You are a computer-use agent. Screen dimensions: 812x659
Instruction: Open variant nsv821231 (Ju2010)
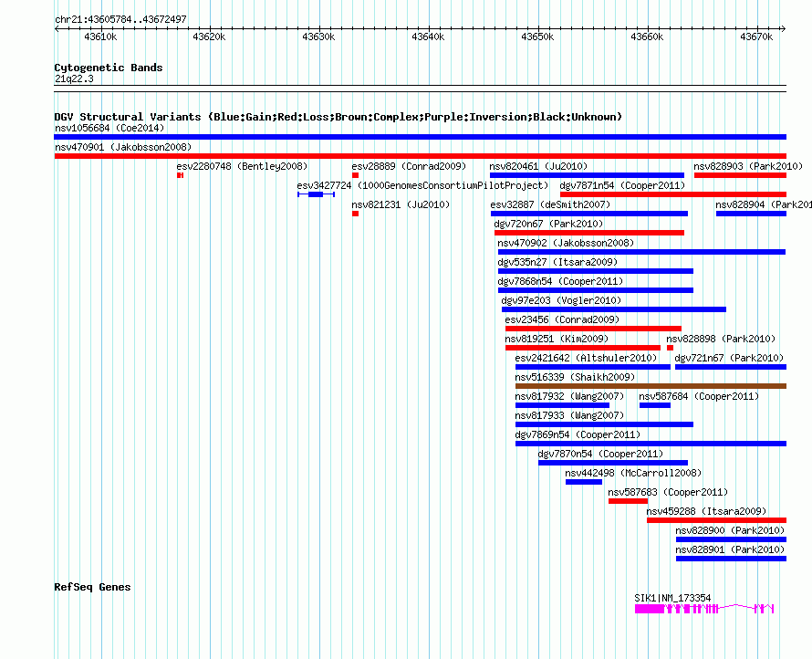(401, 204)
